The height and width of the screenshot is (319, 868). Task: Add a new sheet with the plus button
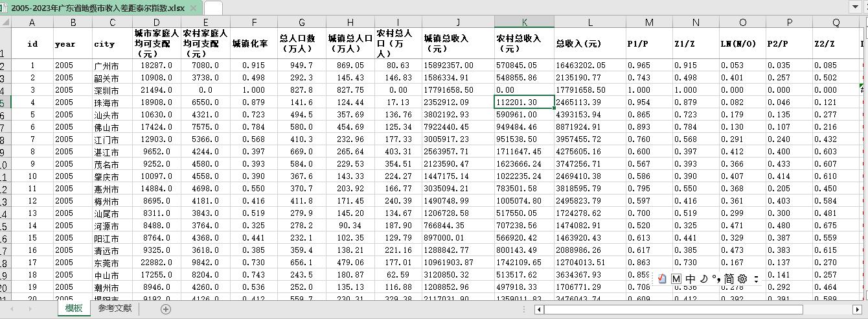(x=166, y=309)
